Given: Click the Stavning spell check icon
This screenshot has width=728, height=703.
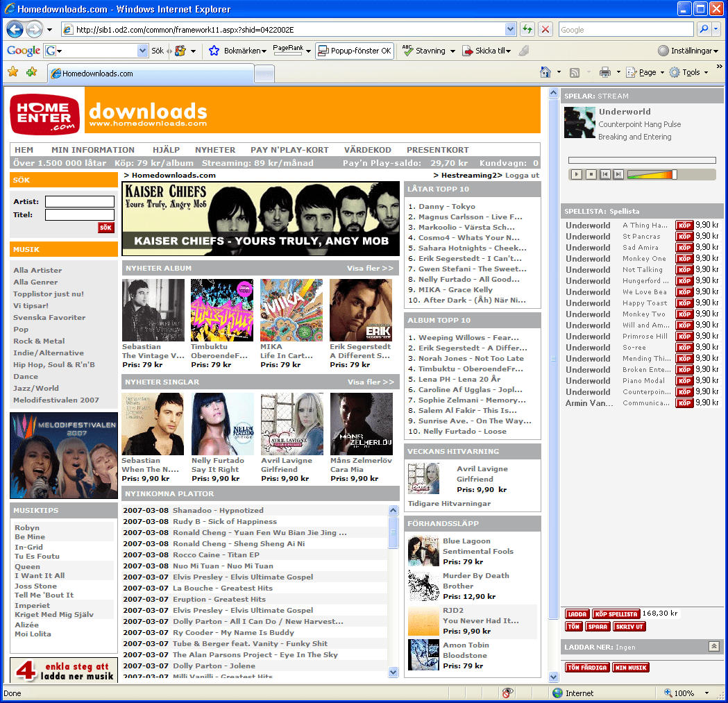Looking at the screenshot, I should [x=408, y=51].
